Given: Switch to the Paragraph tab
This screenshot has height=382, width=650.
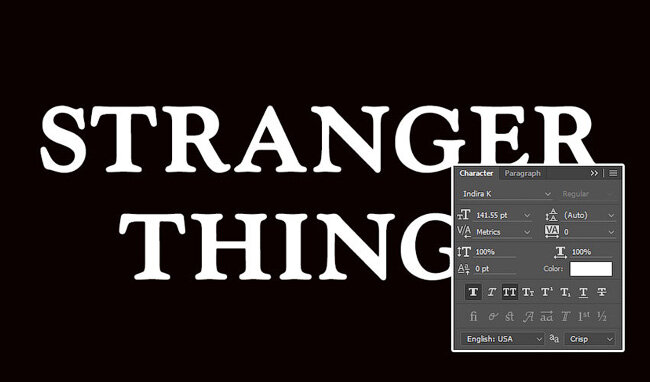Looking at the screenshot, I should 522,173.
